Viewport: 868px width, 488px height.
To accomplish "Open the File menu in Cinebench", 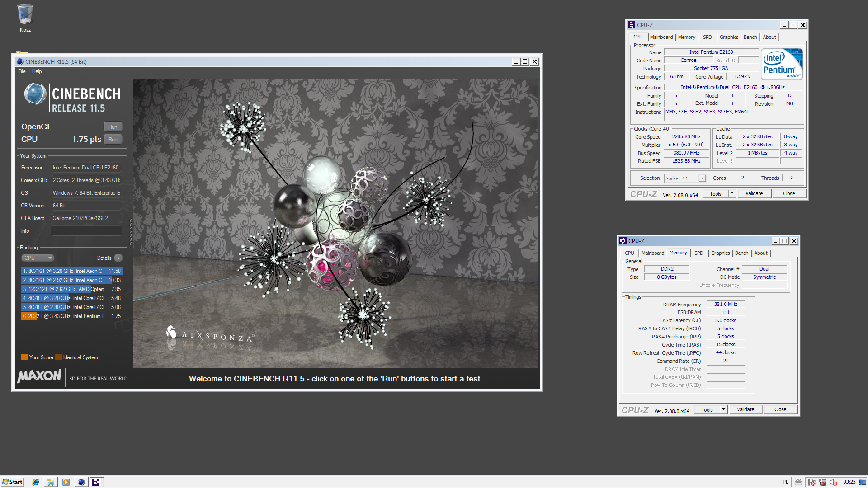I will click(x=22, y=71).
